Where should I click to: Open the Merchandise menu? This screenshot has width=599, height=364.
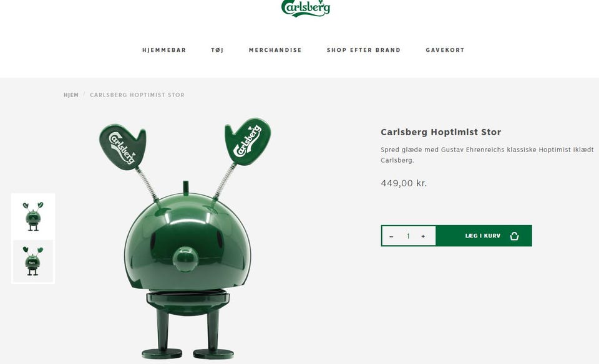(275, 50)
